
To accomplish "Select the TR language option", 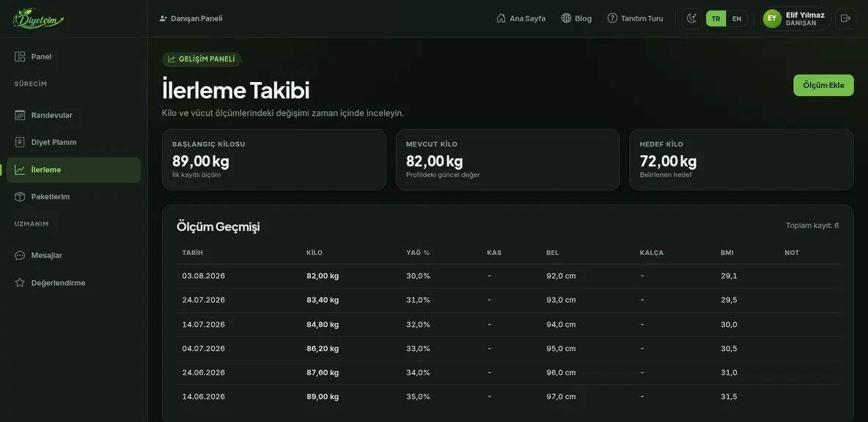I will tap(716, 18).
